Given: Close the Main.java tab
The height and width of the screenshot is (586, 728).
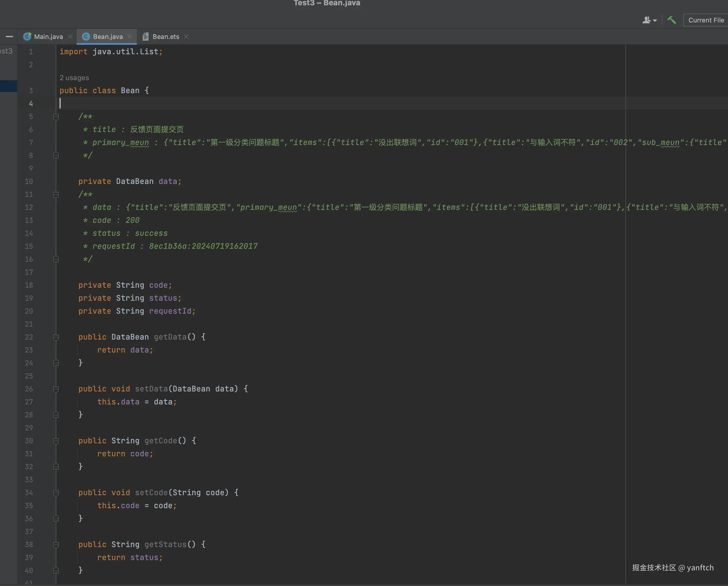Looking at the screenshot, I should (x=70, y=37).
